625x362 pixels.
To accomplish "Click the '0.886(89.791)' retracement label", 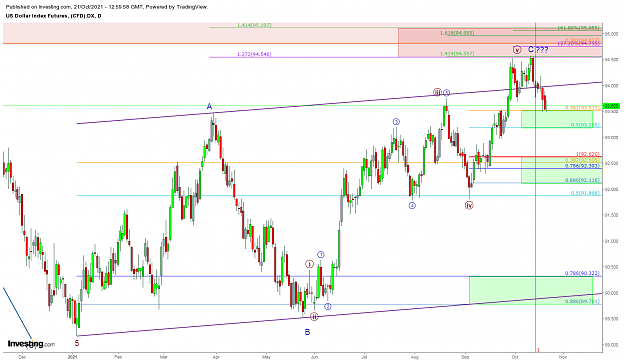I will pos(582,301).
